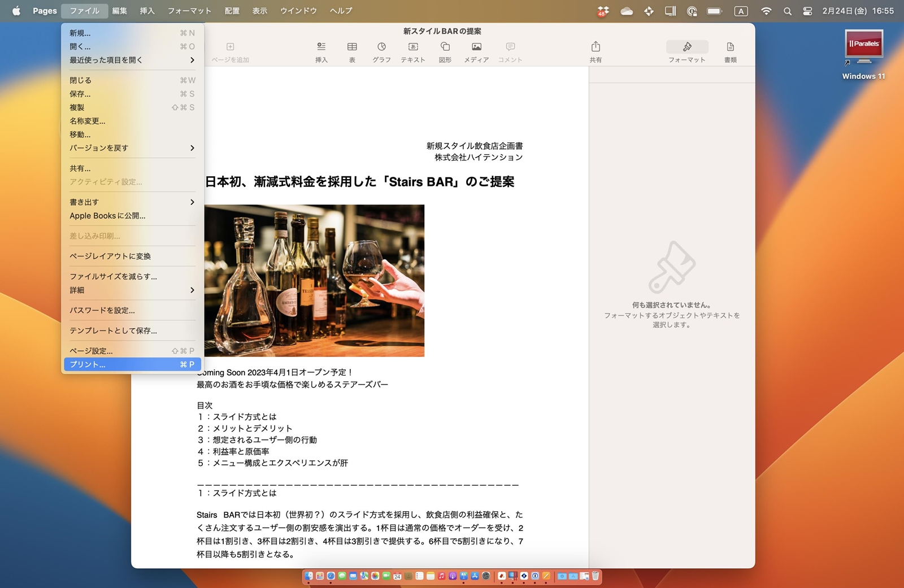Click the Dropbox menu bar icon

coord(603,11)
